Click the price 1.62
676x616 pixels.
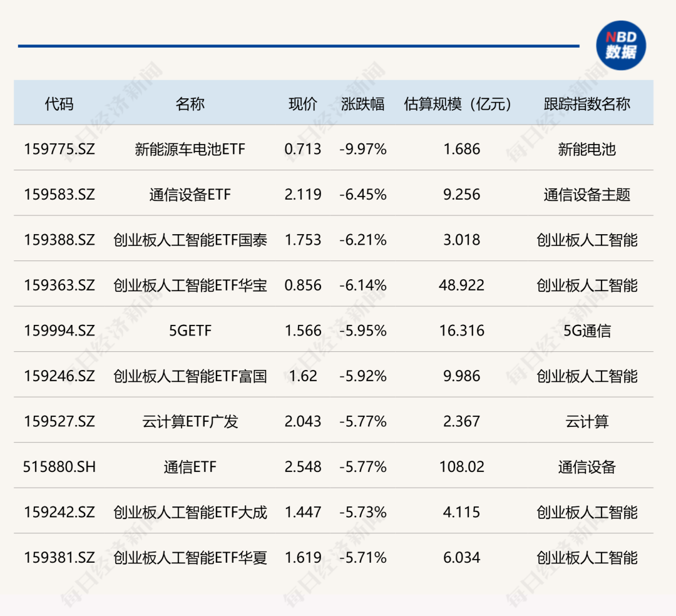coord(303,376)
